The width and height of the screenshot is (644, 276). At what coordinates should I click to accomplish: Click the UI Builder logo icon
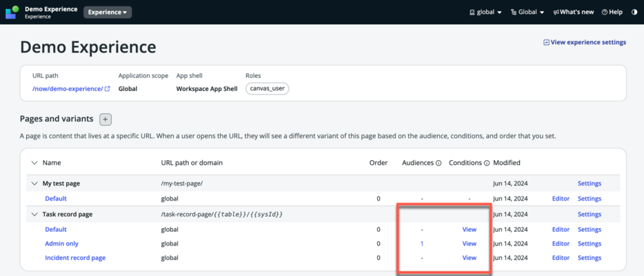pos(12,12)
